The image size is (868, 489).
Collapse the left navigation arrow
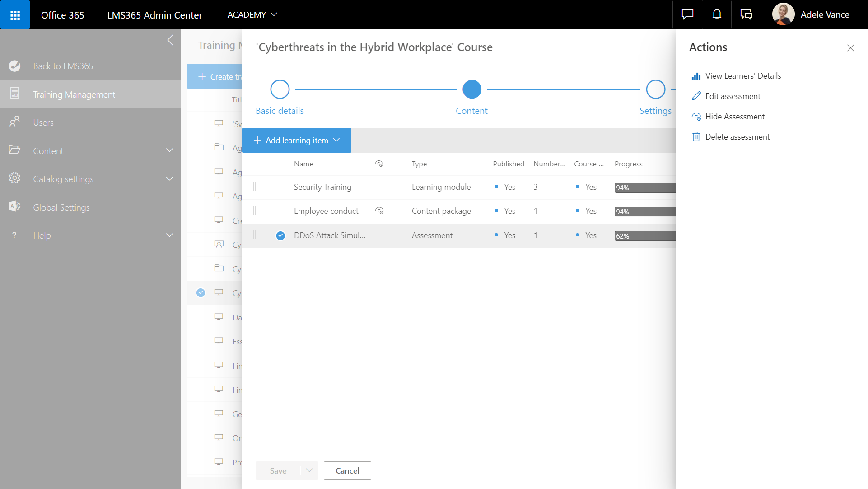click(x=170, y=40)
